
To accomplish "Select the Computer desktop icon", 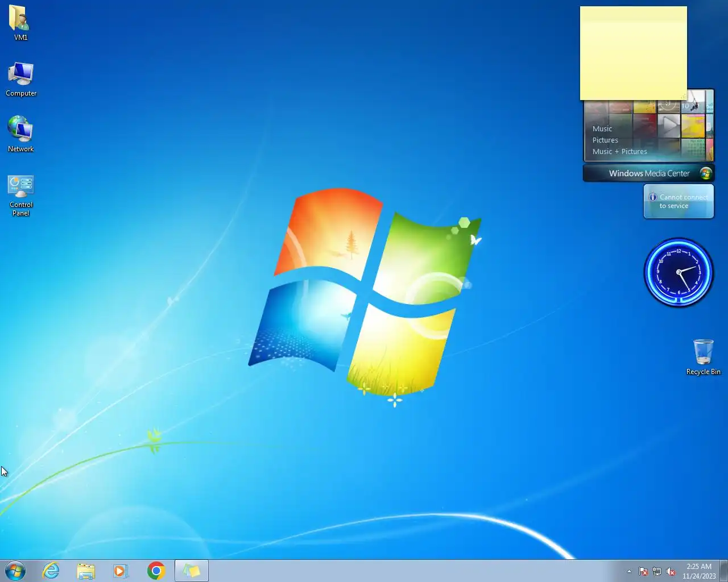I will pos(21,80).
